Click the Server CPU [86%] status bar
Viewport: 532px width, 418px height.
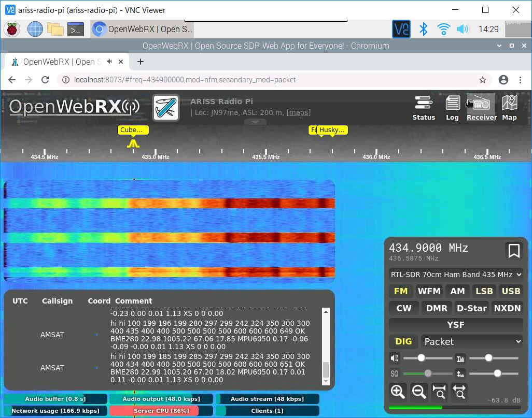pos(161,411)
